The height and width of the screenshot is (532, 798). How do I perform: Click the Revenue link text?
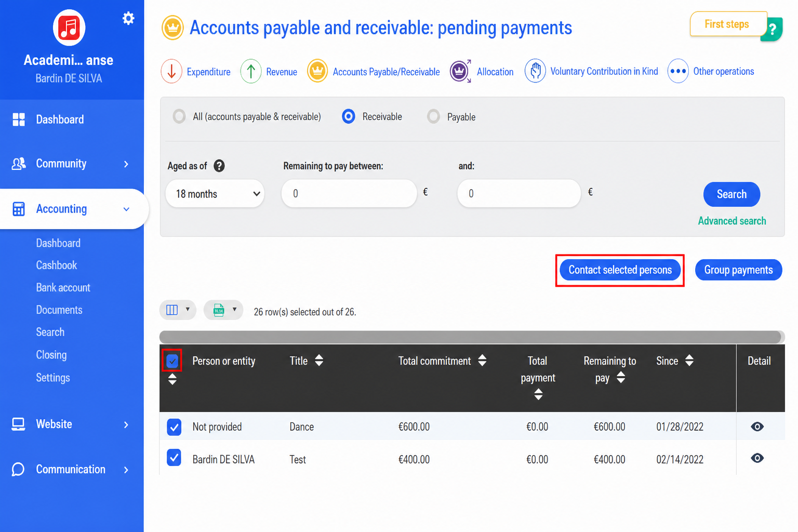point(282,72)
